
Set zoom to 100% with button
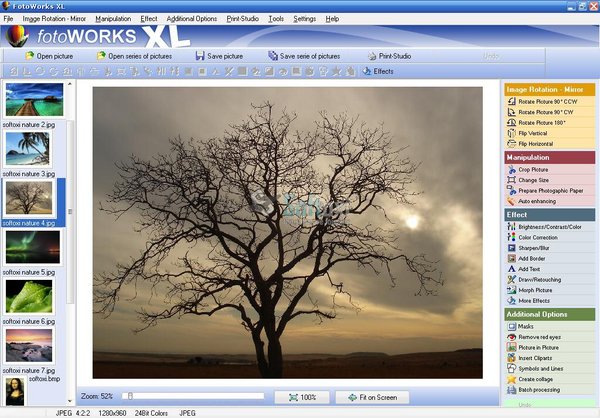pyautogui.click(x=302, y=397)
